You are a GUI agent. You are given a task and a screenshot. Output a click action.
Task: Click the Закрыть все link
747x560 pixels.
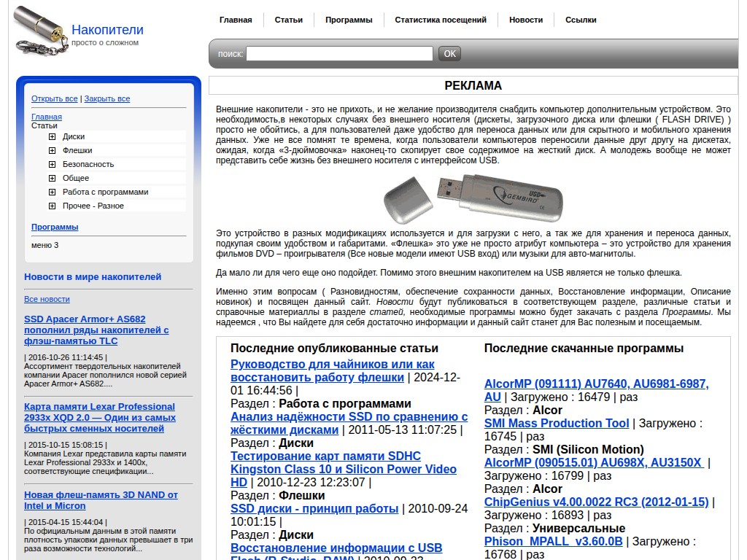(x=107, y=98)
